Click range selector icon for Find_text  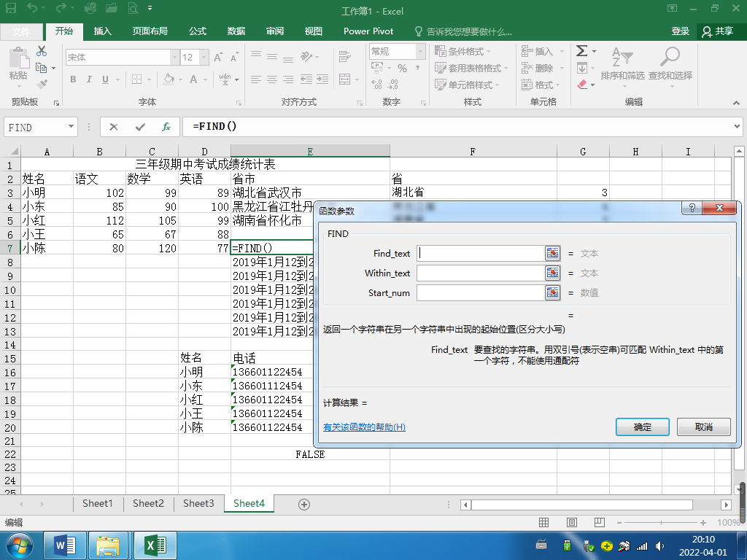pyautogui.click(x=553, y=253)
